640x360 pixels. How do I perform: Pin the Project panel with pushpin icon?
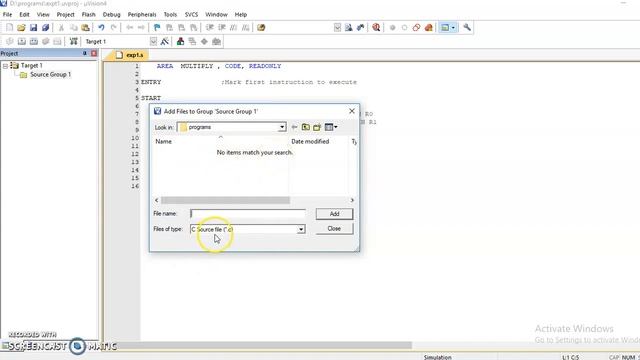(85, 53)
